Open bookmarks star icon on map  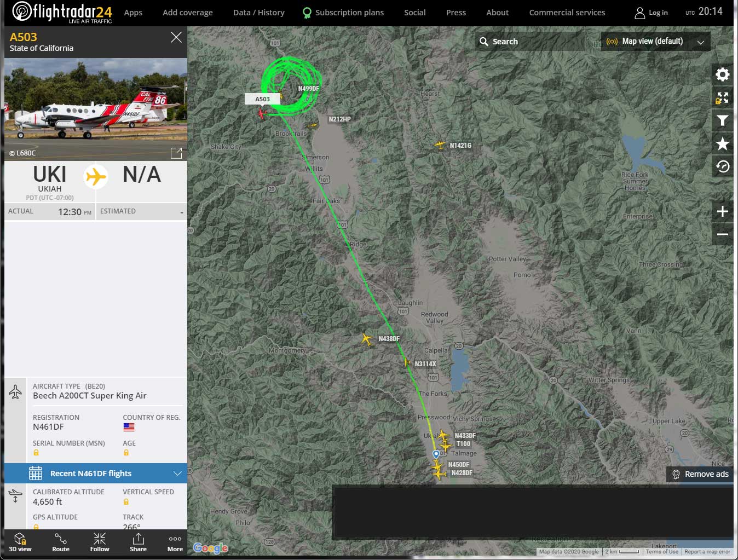click(722, 143)
